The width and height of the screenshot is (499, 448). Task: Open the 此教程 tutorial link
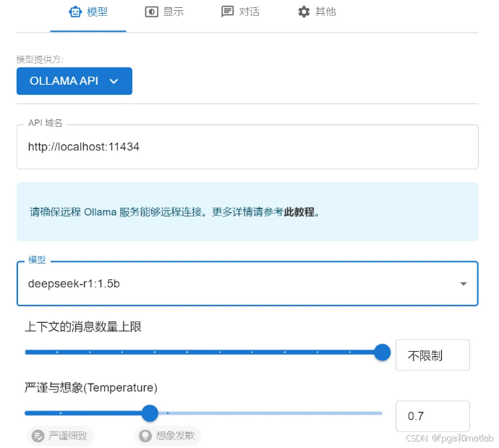[299, 212]
